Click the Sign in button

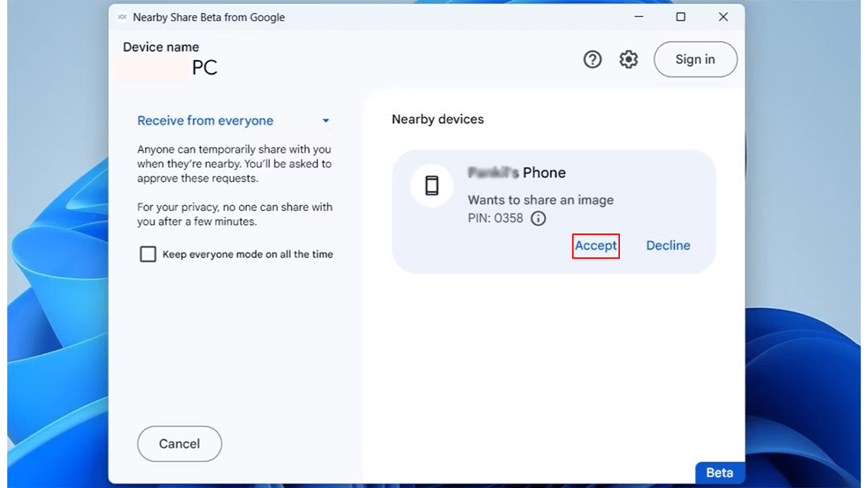(x=695, y=59)
